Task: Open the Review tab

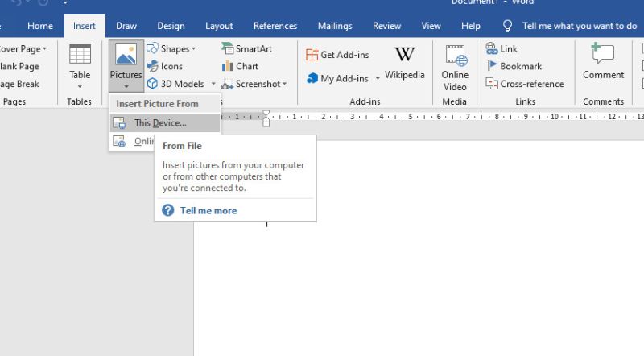Action: (x=386, y=26)
